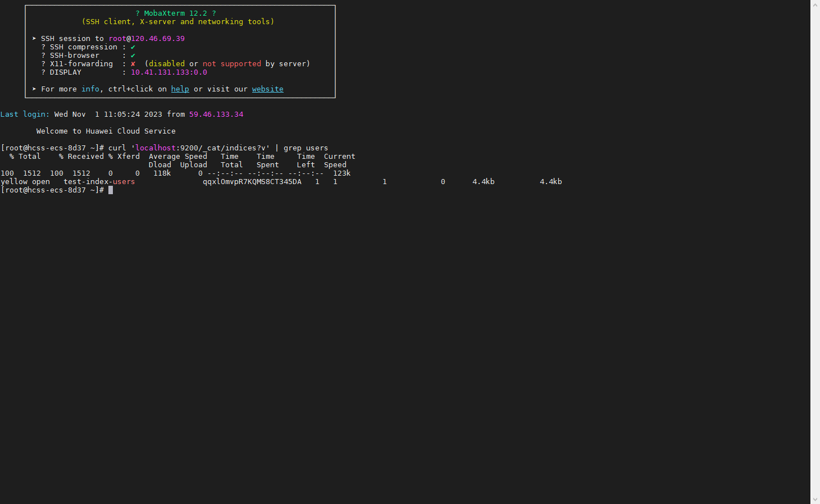The image size is (820, 504).
Task: Click the "Wed Nov 1 11:05:24 2023" login date
Action: (x=108, y=114)
